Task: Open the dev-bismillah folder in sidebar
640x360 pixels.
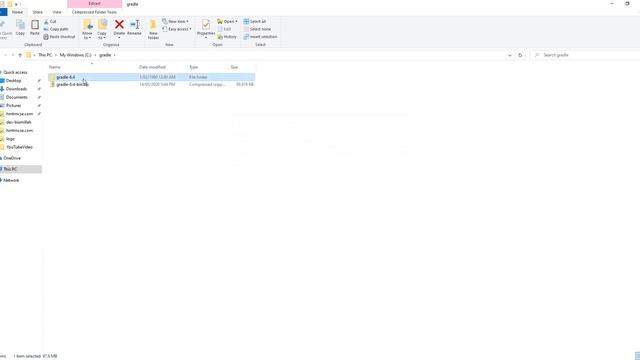Action: click(x=18, y=122)
